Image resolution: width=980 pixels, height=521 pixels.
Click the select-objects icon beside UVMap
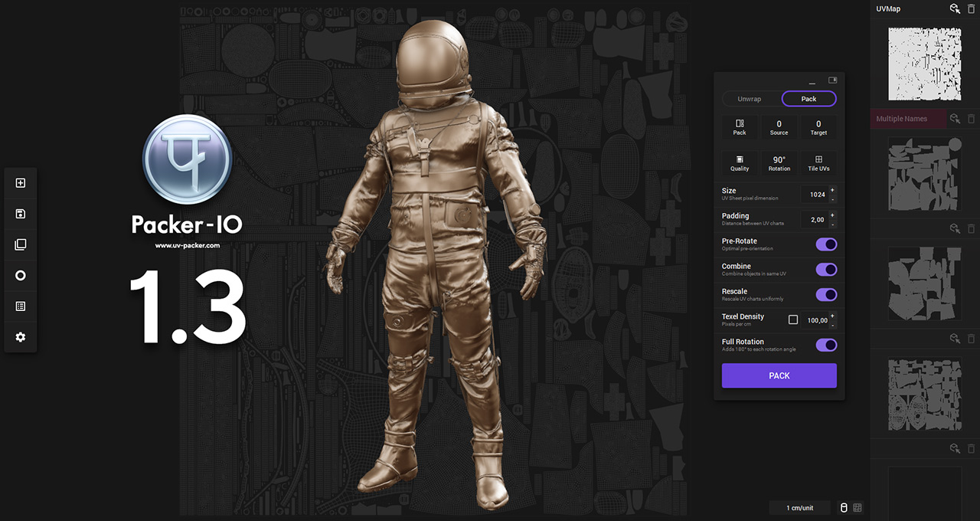[x=955, y=8]
